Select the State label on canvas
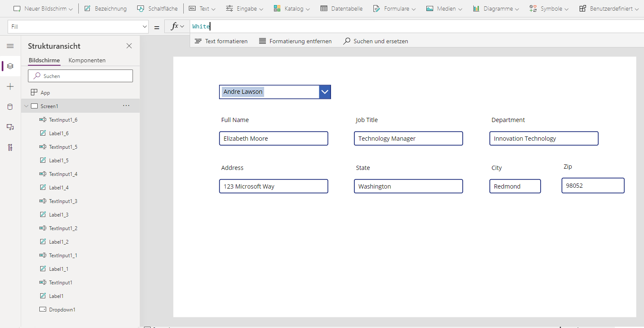Screen dimensions: 644x328 [x=363, y=168]
